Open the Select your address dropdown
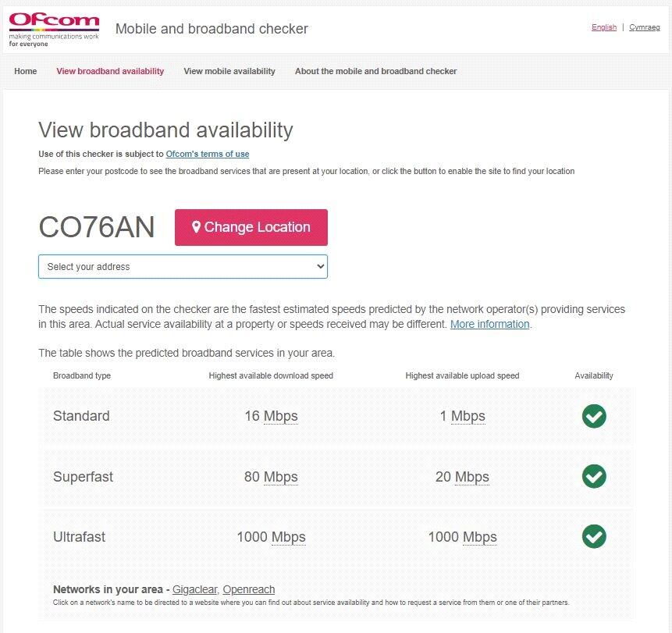Image resolution: width=672 pixels, height=633 pixels. (183, 266)
